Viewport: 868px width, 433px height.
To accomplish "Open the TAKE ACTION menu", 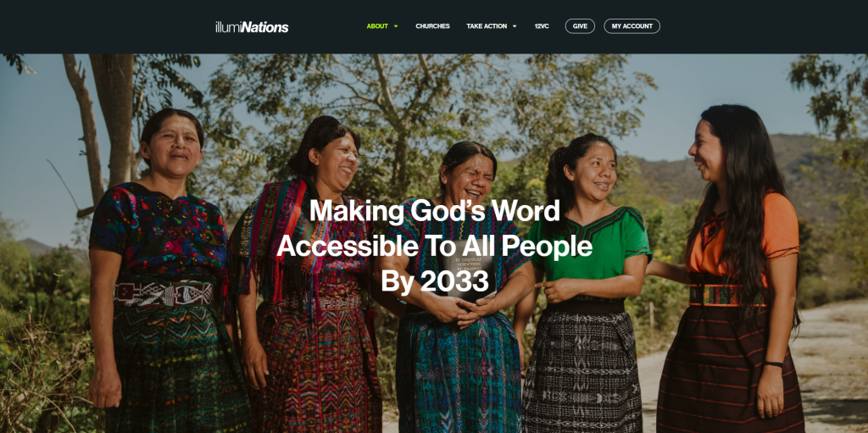I will click(x=487, y=26).
